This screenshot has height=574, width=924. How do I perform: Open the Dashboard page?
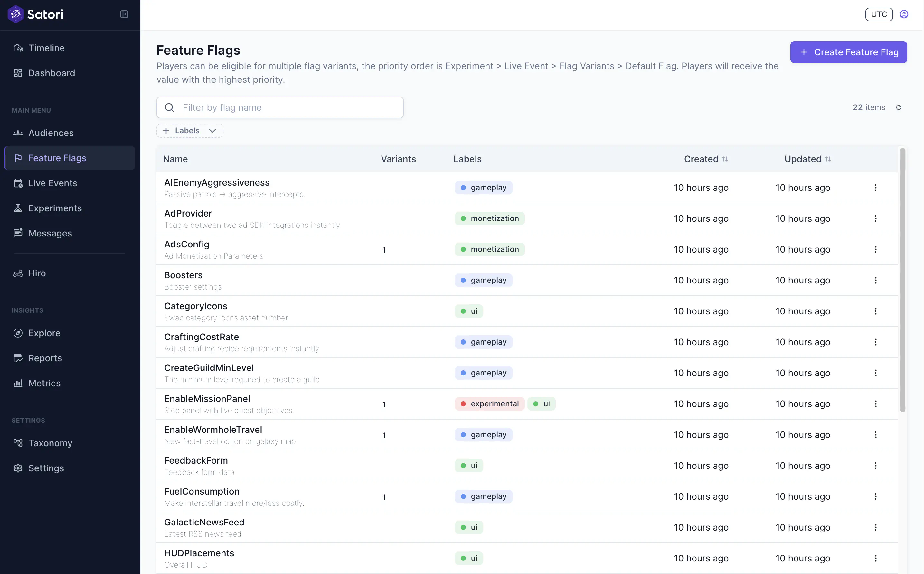tap(52, 73)
